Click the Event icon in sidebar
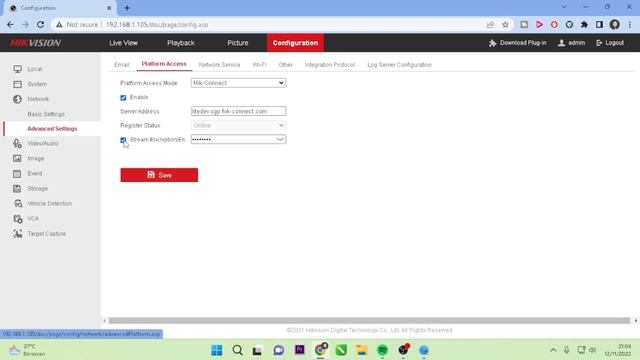This screenshot has height=360, width=640. click(x=18, y=173)
